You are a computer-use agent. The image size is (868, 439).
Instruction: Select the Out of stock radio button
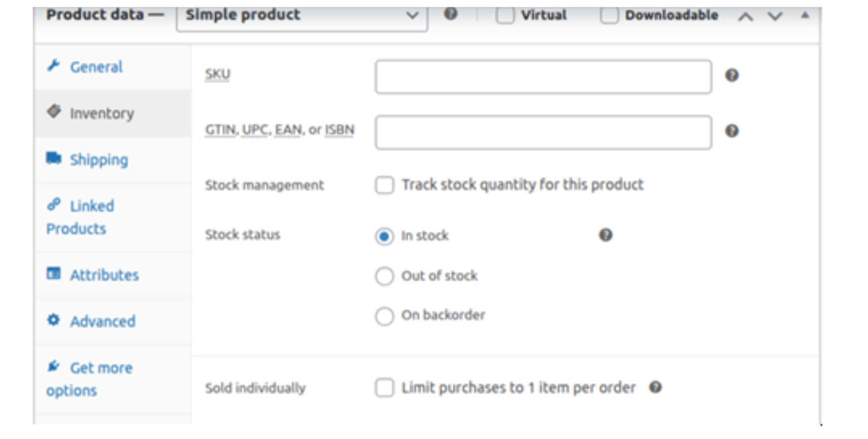384,276
